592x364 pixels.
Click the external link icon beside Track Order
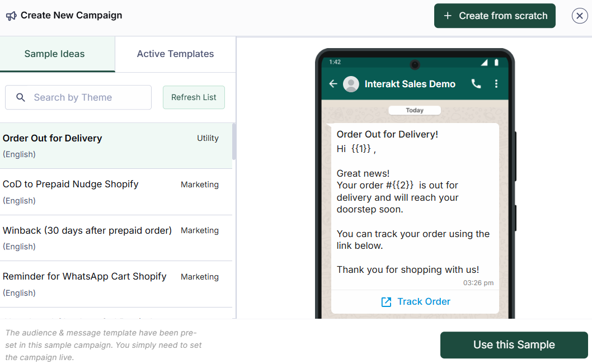click(386, 302)
